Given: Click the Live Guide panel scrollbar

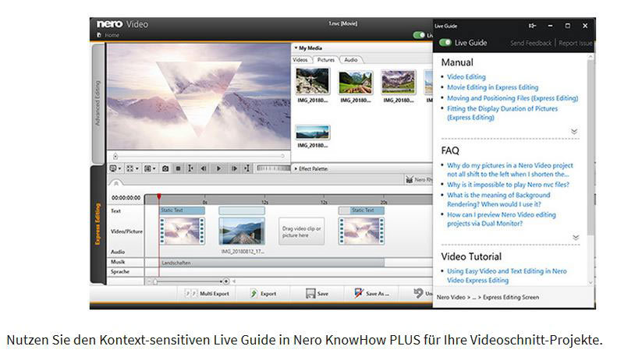Looking at the screenshot, I should click(590, 147).
